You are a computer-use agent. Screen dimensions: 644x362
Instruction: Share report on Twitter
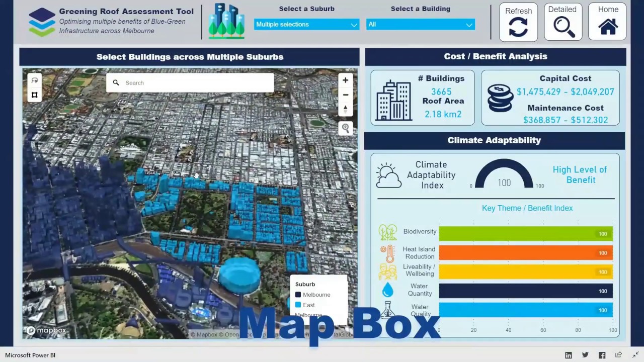[585, 355]
